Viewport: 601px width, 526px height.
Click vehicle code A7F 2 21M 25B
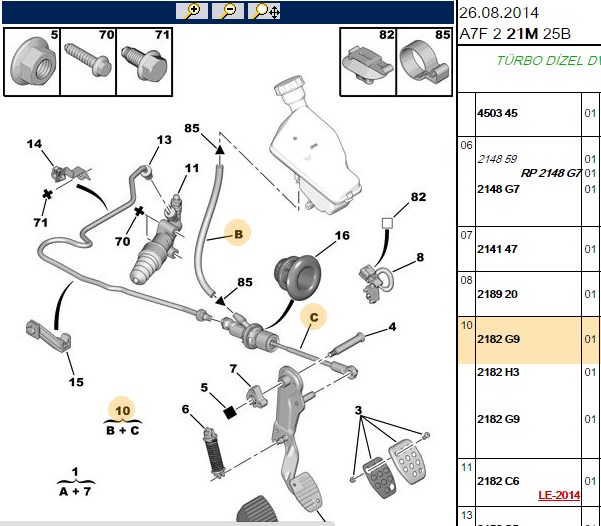point(515,34)
